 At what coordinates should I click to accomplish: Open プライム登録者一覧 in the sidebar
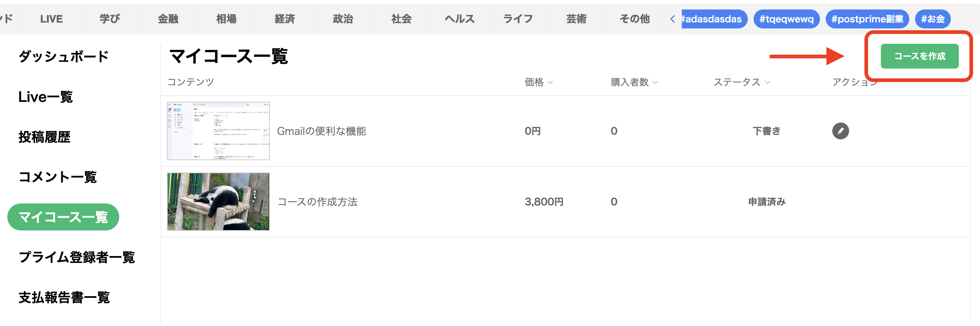[x=77, y=257]
